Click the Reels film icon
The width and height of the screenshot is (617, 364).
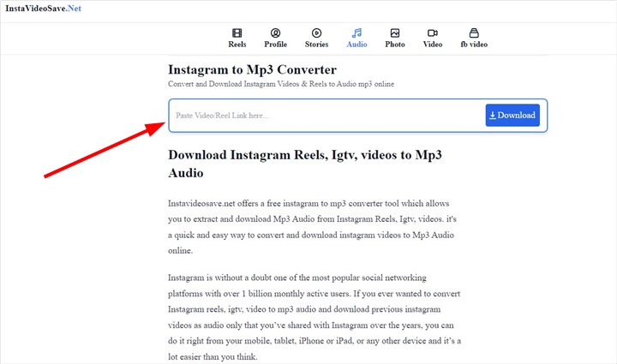click(237, 33)
